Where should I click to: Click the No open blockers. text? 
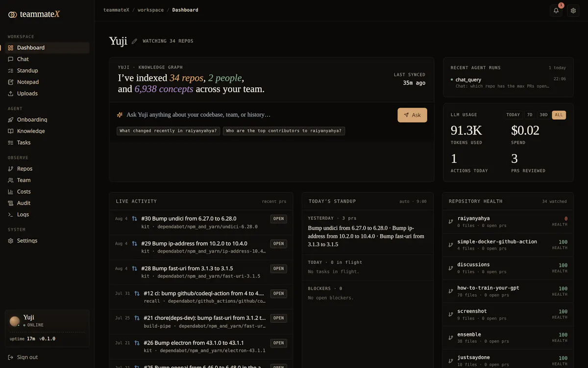point(330,298)
